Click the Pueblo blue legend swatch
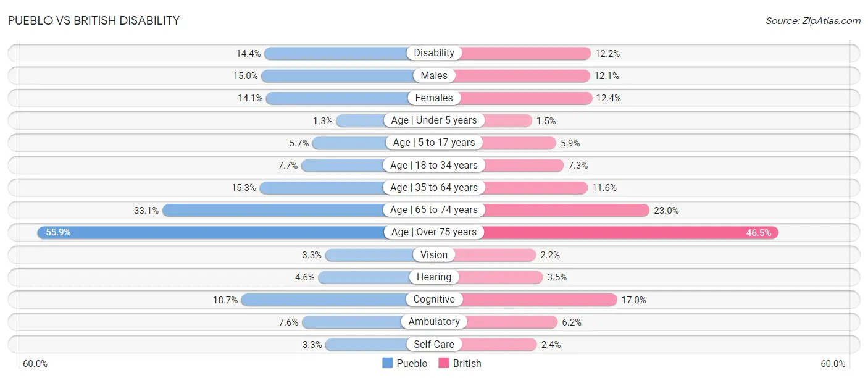 388,363
